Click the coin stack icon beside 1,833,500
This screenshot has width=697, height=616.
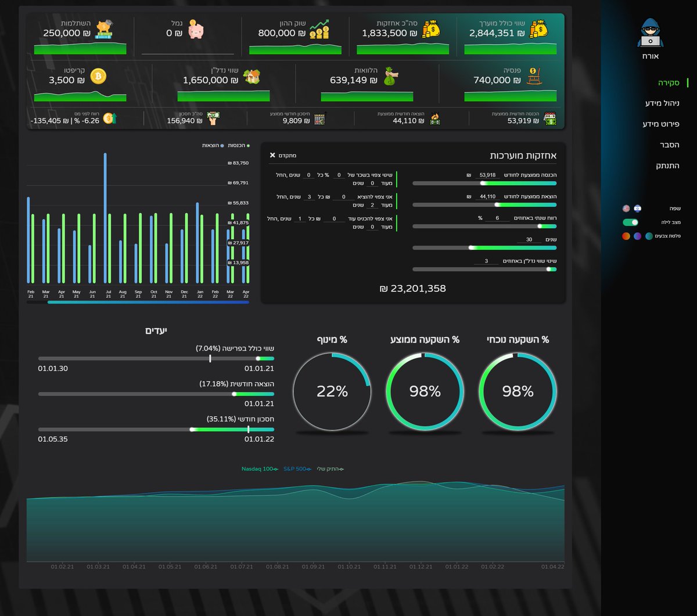point(431,28)
